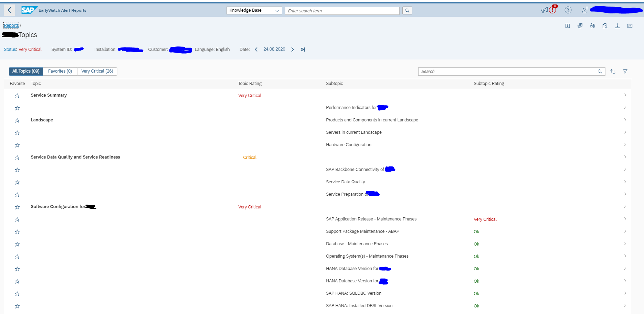Favorite the Service Summary topic
Image resolution: width=644 pixels, height=314 pixels.
pos(17,96)
